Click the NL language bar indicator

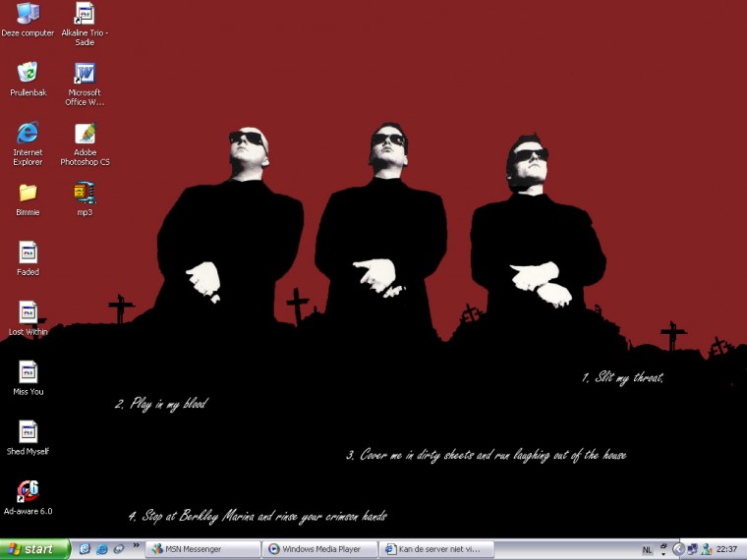647,550
